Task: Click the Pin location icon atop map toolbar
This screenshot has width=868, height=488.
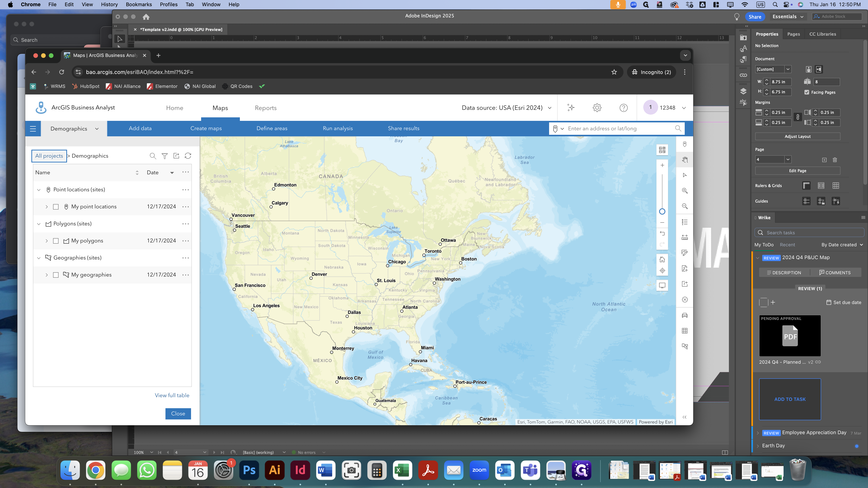Action: click(x=685, y=144)
